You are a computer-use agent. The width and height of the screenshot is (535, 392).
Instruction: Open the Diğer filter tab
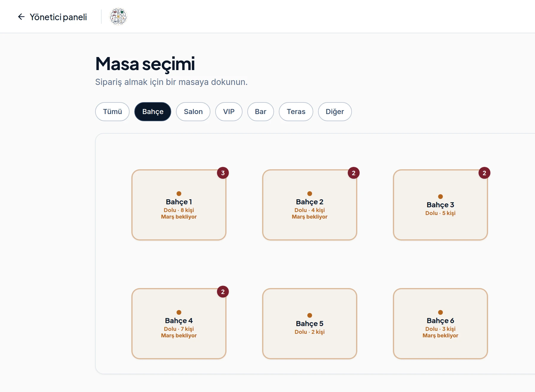pyautogui.click(x=335, y=112)
